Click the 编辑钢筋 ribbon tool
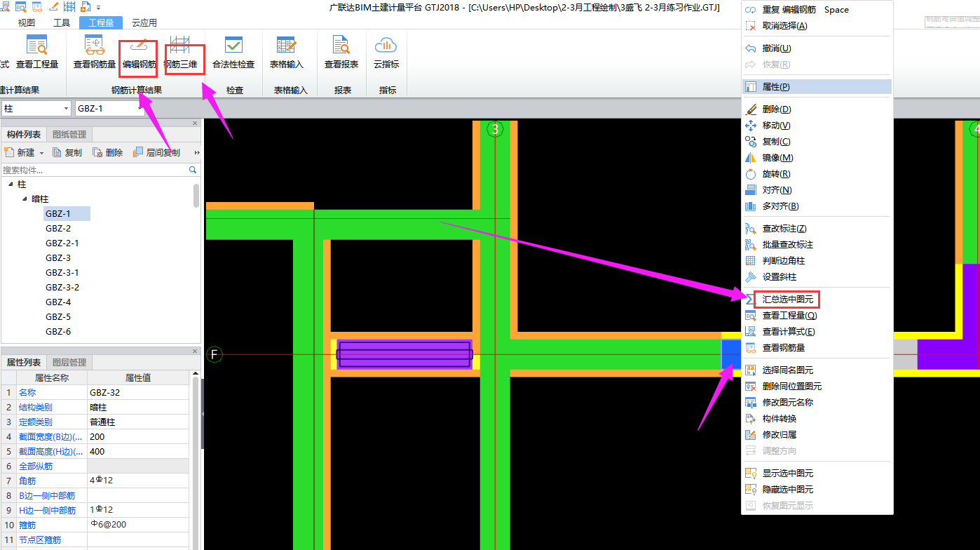Image resolution: width=980 pixels, height=550 pixels. (139, 52)
